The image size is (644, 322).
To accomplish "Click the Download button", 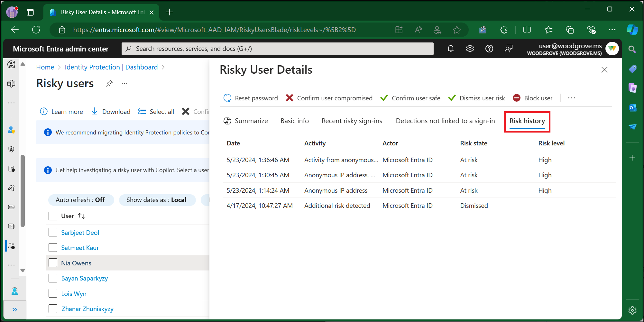I will pyautogui.click(x=111, y=112).
